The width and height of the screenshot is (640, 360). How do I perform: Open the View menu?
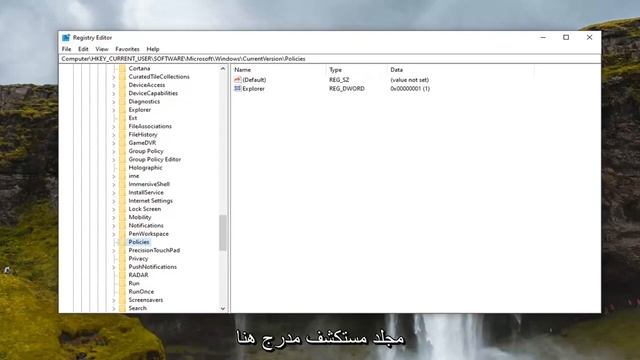[102, 49]
